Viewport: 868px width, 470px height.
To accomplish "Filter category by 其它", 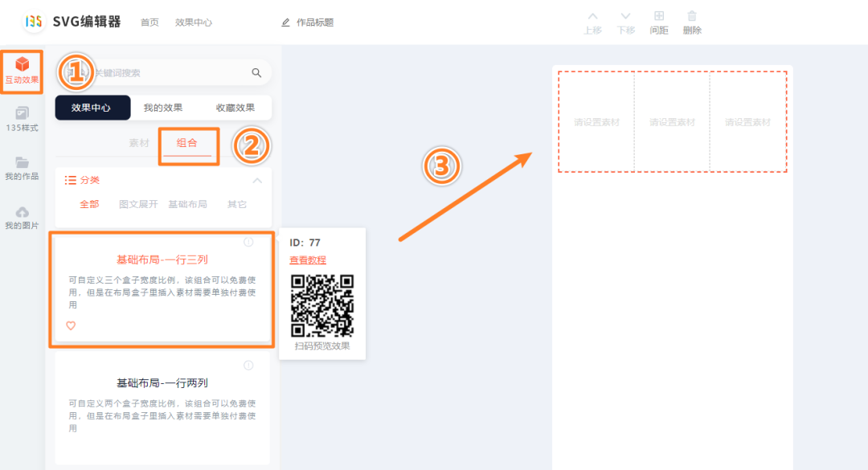I will (237, 204).
